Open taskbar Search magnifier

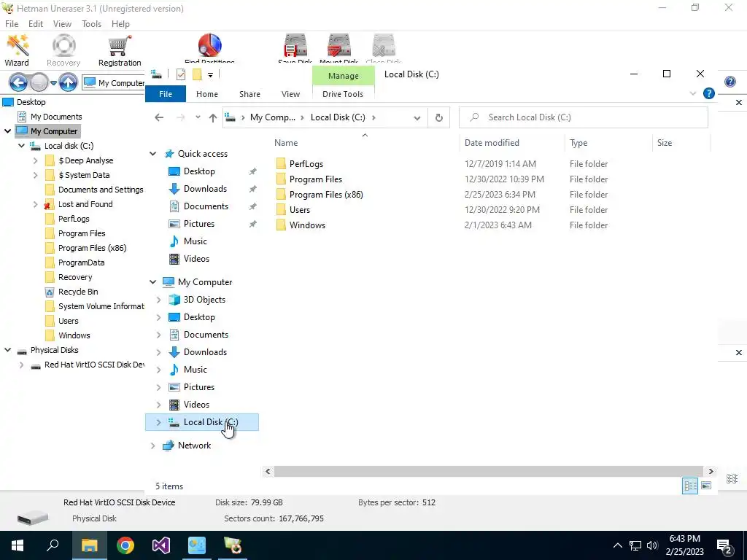coord(53,545)
